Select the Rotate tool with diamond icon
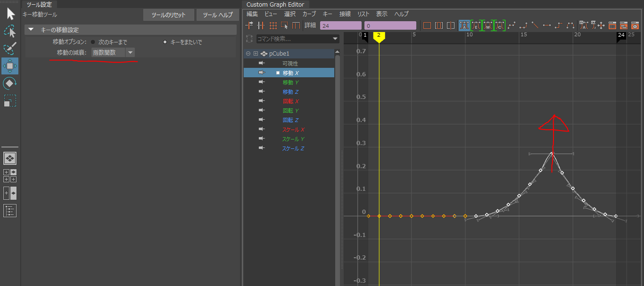Screen dimensions: 644x286 (10, 84)
